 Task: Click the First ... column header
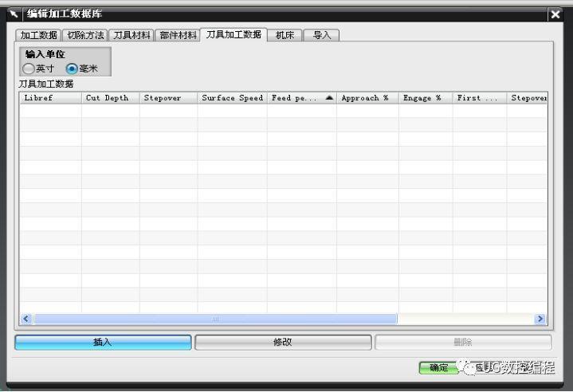tap(480, 98)
